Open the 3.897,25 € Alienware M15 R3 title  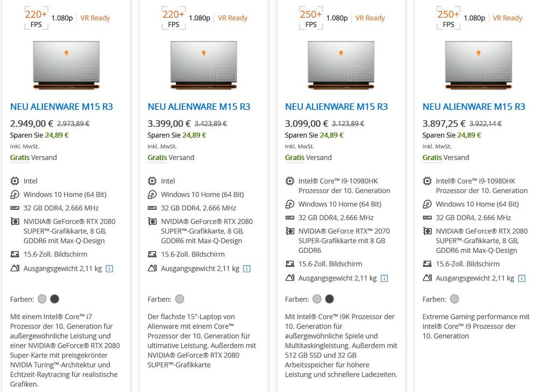(x=474, y=107)
